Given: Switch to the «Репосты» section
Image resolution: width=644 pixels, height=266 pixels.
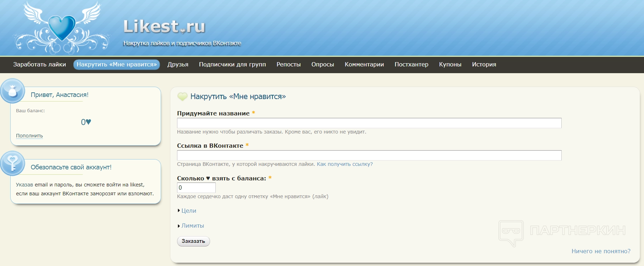Looking at the screenshot, I should coord(288,64).
